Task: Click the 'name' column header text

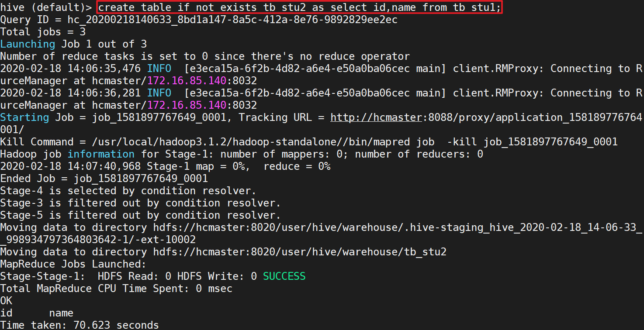Action: coord(61,313)
